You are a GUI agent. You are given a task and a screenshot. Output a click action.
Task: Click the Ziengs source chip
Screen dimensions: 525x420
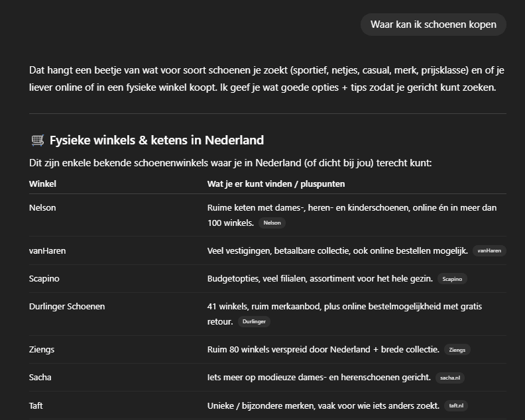coord(457,350)
